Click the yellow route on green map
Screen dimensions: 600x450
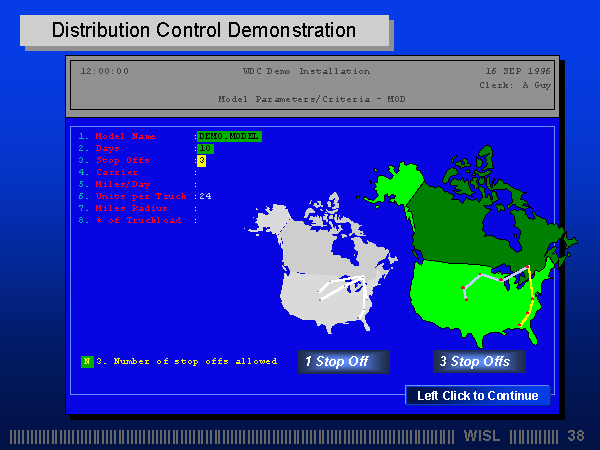tap(530, 297)
